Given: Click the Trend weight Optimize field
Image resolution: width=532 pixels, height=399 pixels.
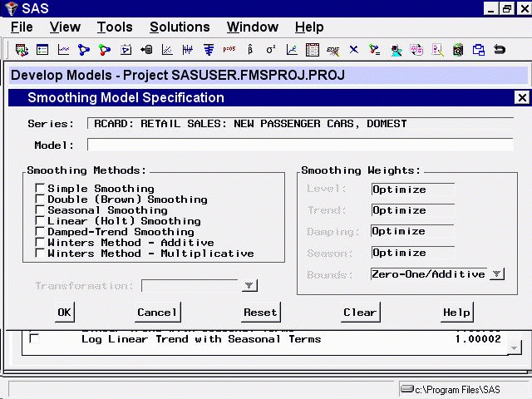Looking at the screenshot, I should point(413,210).
